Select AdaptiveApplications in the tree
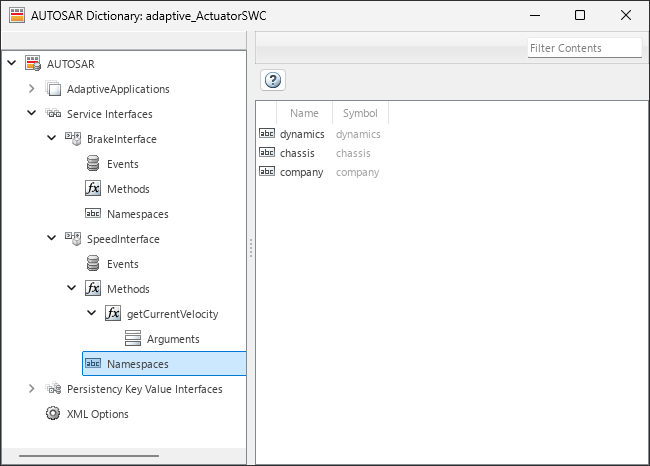 (118, 89)
